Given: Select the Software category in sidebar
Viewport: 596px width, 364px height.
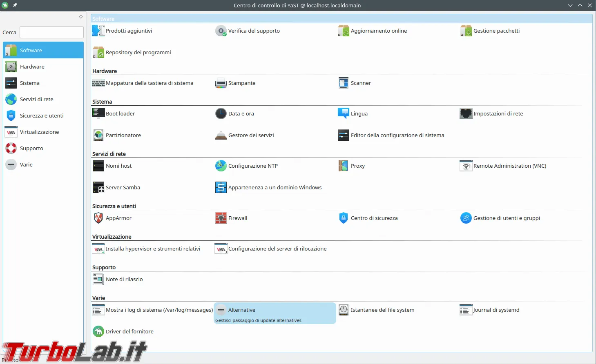Looking at the screenshot, I should coord(43,50).
